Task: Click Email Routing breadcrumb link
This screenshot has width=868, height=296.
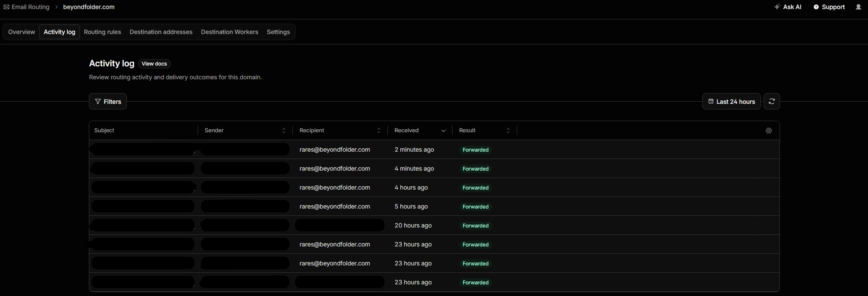Action: (x=30, y=7)
